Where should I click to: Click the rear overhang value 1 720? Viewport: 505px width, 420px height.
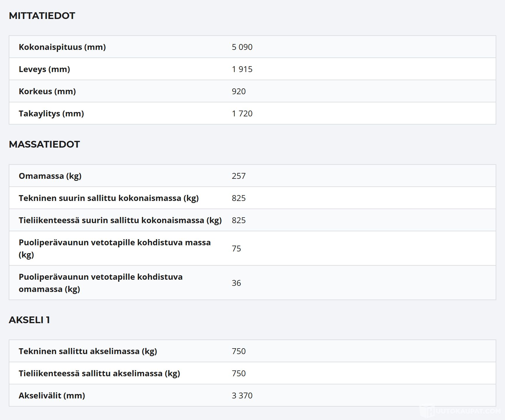pyautogui.click(x=242, y=113)
